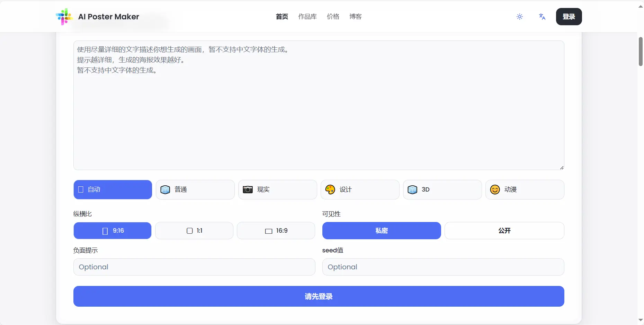Viewport: 644px width, 325px height.
Task: Click the AI Poster Maker logo
Action: [97, 16]
